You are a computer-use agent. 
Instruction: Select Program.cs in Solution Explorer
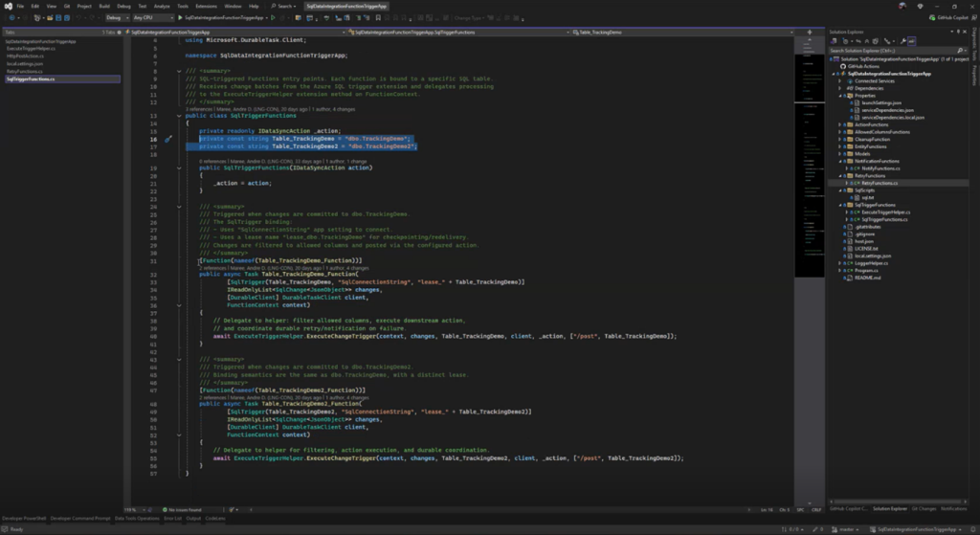tap(866, 271)
